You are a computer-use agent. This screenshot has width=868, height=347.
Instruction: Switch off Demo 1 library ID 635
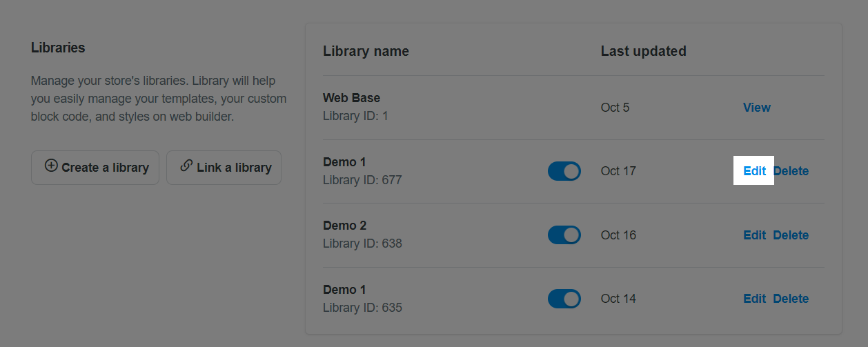(564, 299)
